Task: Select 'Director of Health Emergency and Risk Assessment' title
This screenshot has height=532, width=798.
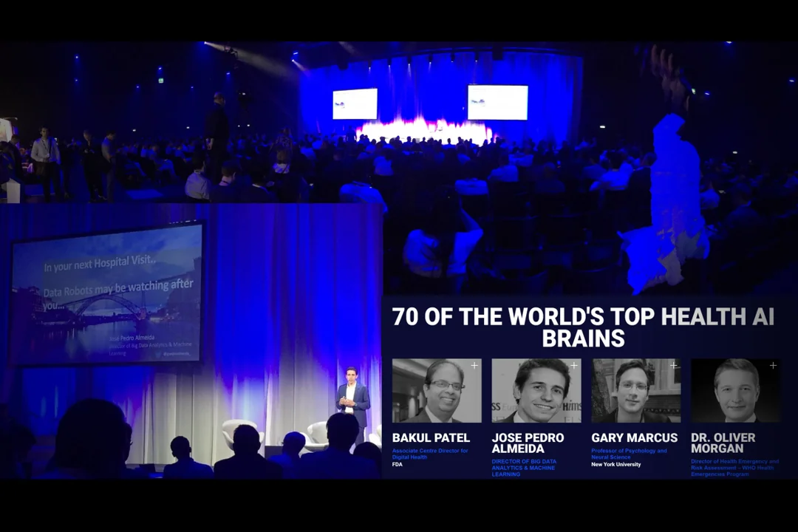Action: 734,468
